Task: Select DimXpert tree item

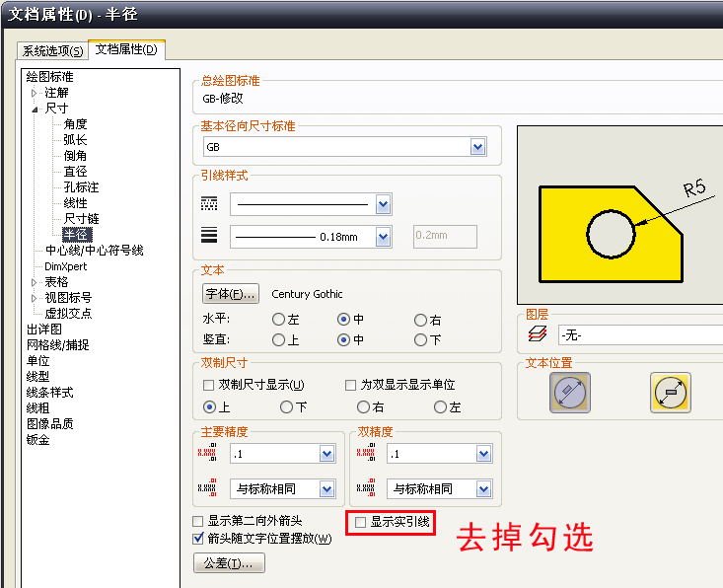Action: pyautogui.click(x=65, y=266)
